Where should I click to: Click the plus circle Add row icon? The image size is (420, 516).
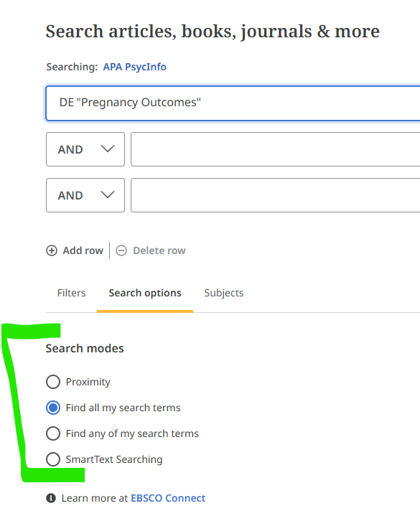point(52,250)
